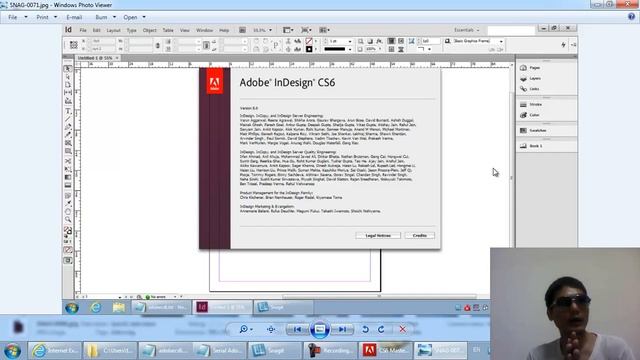Image resolution: width=640 pixels, height=360 pixels.
Task: Click E-mail in Photo Viewer toolbar
Action: point(74,17)
